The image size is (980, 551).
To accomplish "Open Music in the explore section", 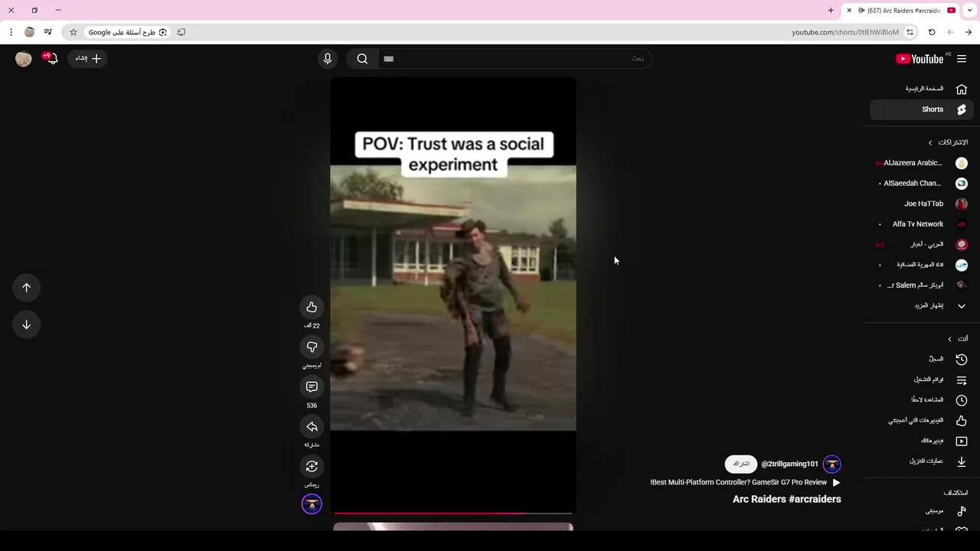I will pos(923,510).
